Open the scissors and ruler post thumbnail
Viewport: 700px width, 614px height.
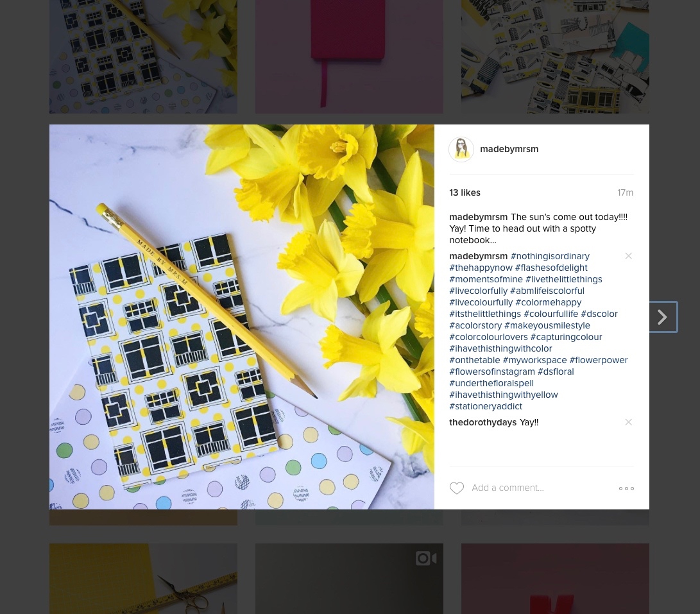pos(143,579)
